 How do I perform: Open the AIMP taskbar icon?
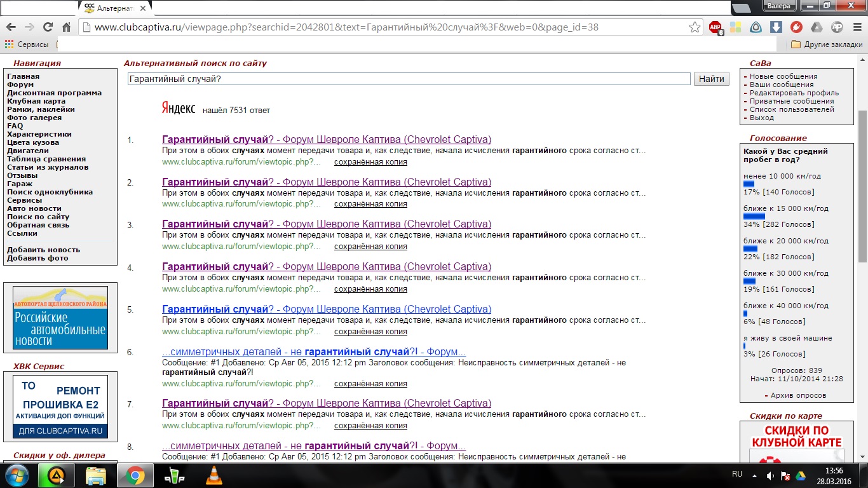56,475
